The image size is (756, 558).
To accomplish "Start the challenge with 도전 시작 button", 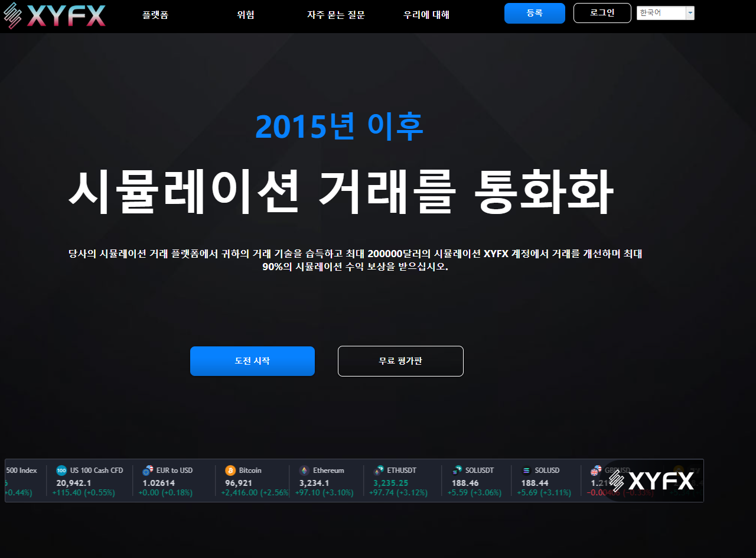I will click(x=252, y=361).
